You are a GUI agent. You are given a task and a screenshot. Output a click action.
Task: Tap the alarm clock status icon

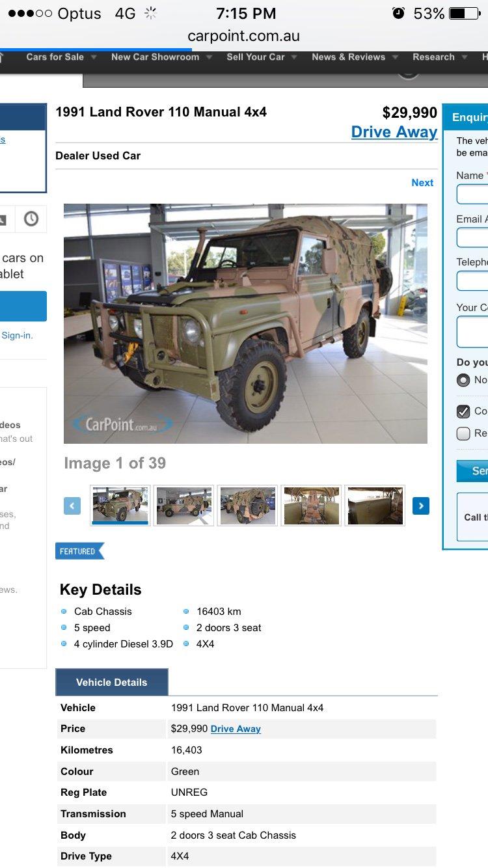[398, 13]
